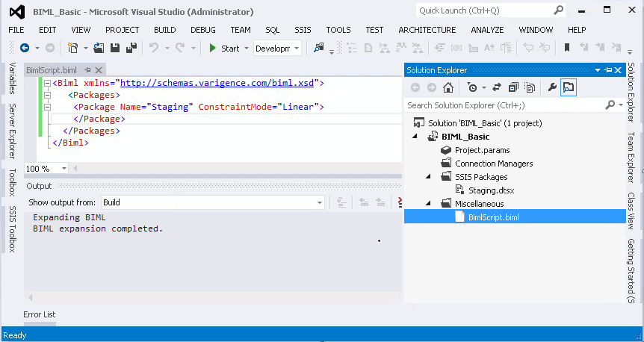Click Solution Explorer Home icon
Screen dimensions: 644x342
coord(448,87)
